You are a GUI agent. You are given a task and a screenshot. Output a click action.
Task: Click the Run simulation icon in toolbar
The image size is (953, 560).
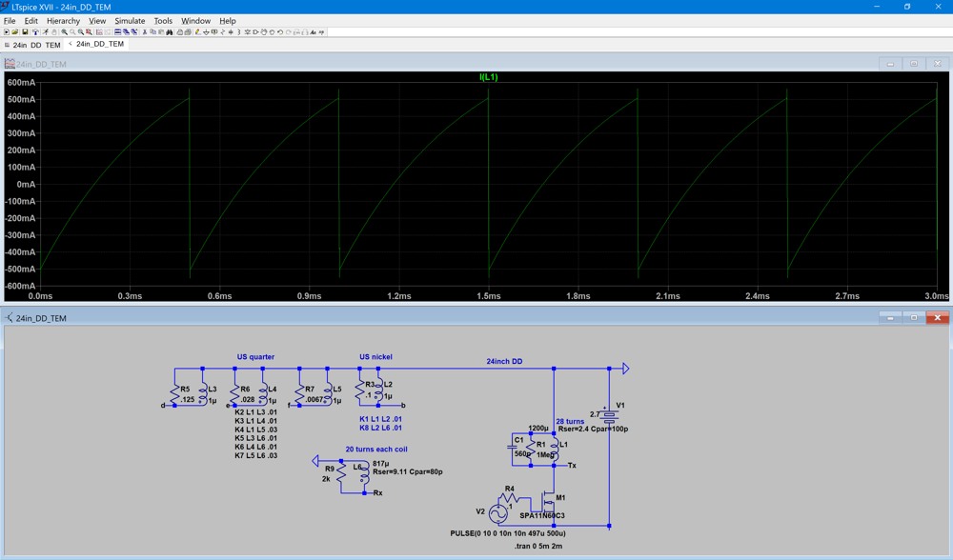(45, 32)
